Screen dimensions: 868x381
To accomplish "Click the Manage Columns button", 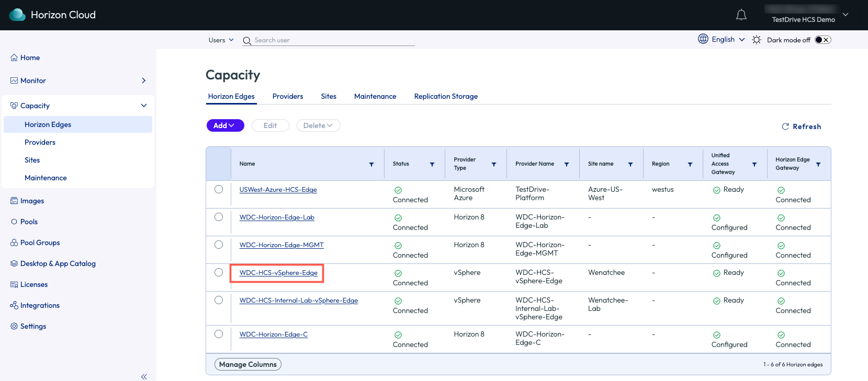I will 247,364.
